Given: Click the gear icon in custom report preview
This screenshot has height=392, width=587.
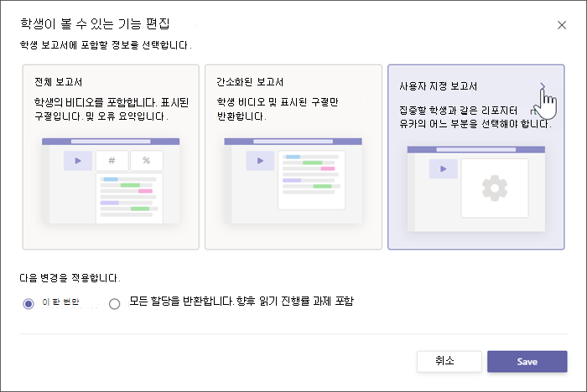Looking at the screenshot, I should [495, 188].
